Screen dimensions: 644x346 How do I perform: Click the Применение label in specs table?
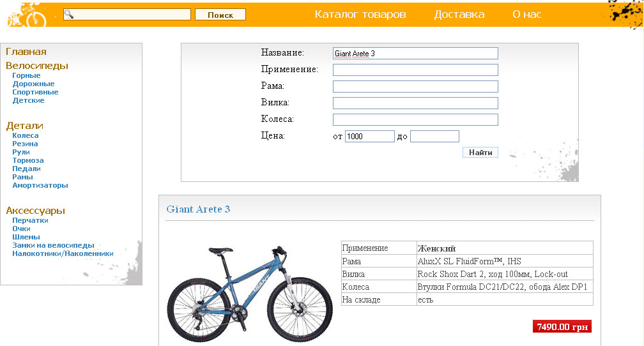(x=365, y=248)
